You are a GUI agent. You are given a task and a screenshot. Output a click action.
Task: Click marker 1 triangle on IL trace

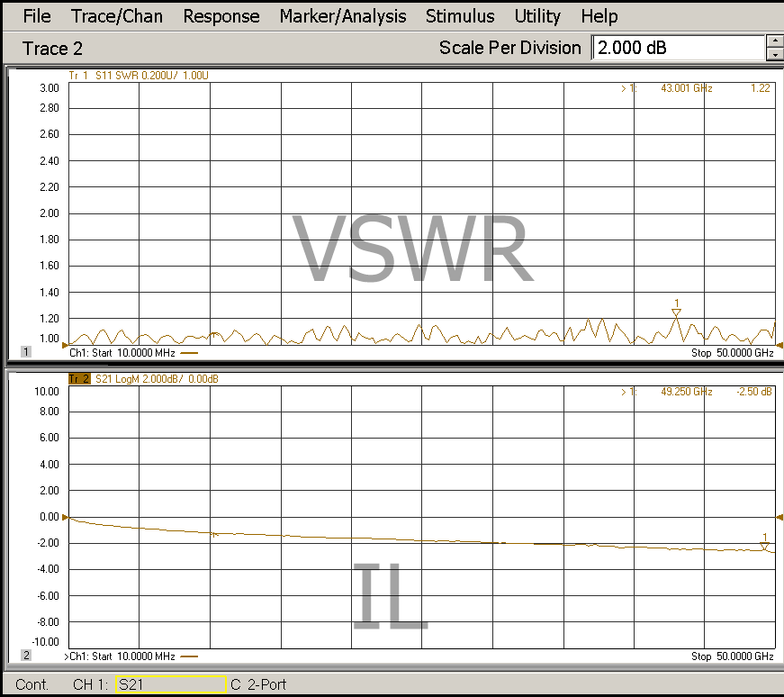coord(765,546)
